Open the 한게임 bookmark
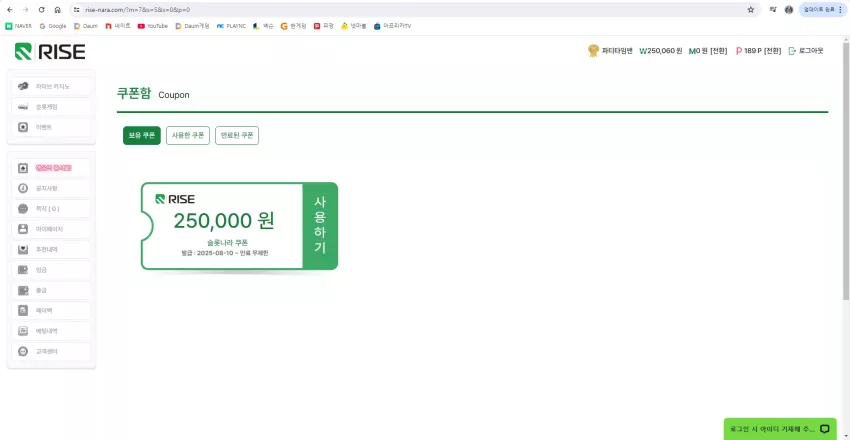 pyautogui.click(x=293, y=25)
